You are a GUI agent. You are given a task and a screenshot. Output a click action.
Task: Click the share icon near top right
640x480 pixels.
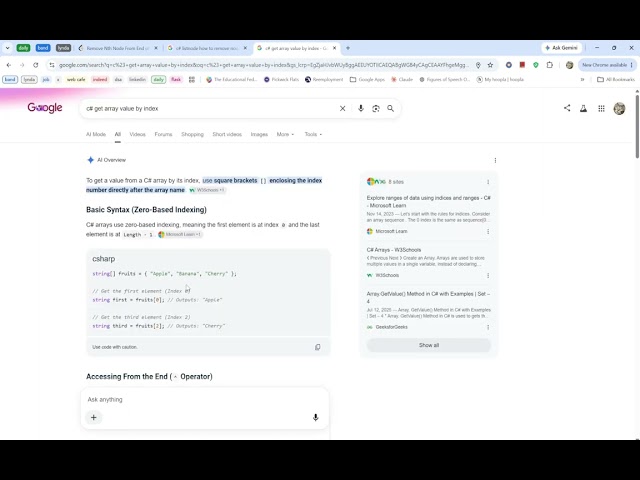[x=567, y=108]
